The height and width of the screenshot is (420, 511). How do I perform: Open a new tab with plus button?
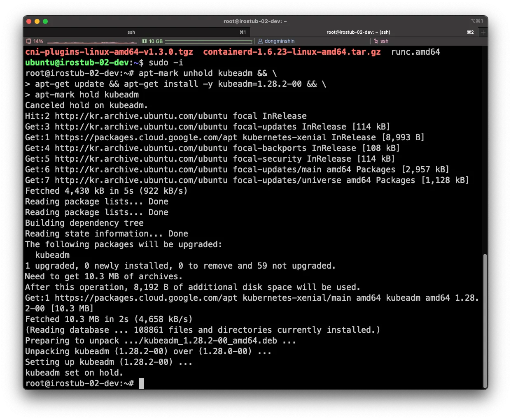click(483, 32)
